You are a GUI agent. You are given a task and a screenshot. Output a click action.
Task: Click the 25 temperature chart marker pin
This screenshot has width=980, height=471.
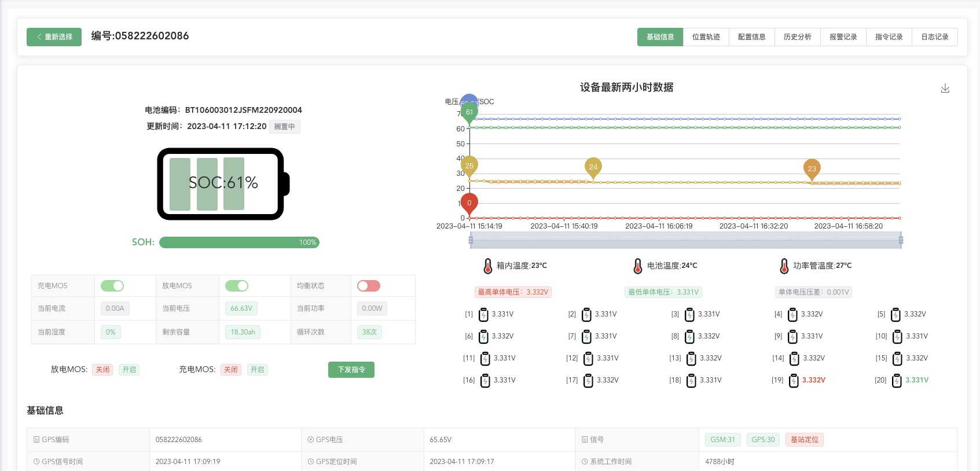469,167
